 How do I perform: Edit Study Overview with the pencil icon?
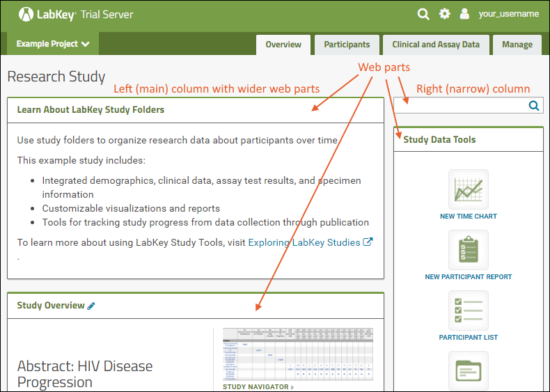coord(91,306)
